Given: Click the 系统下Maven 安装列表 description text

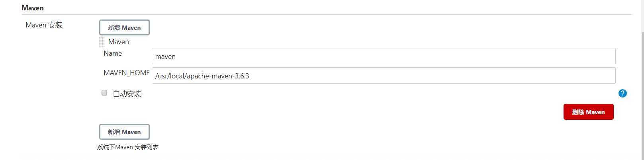Looking at the screenshot, I should tap(128, 147).
